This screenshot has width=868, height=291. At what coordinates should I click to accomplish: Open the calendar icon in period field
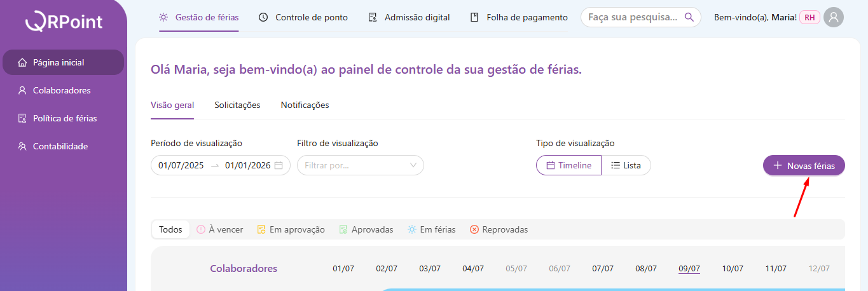[279, 165]
